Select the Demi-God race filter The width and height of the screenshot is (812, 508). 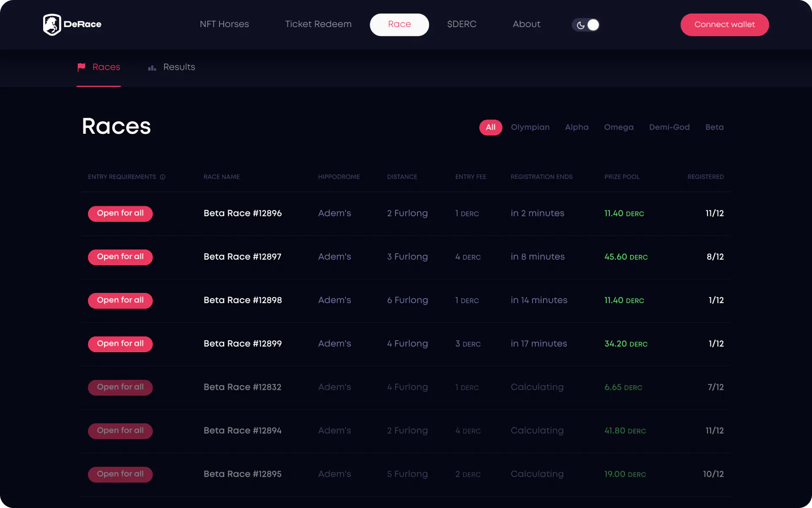[669, 127]
